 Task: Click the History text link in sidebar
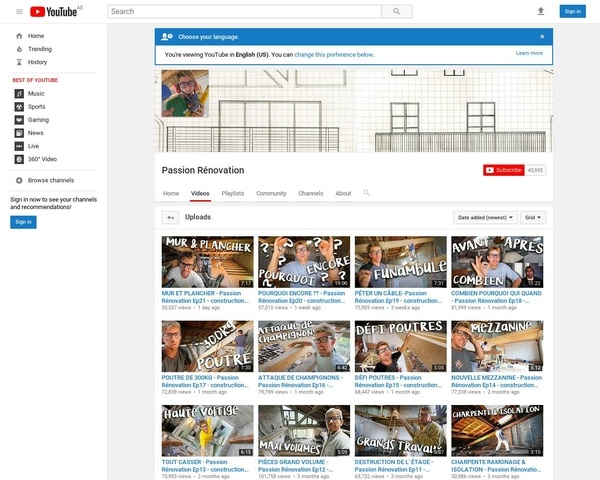click(x=38, y=62)
